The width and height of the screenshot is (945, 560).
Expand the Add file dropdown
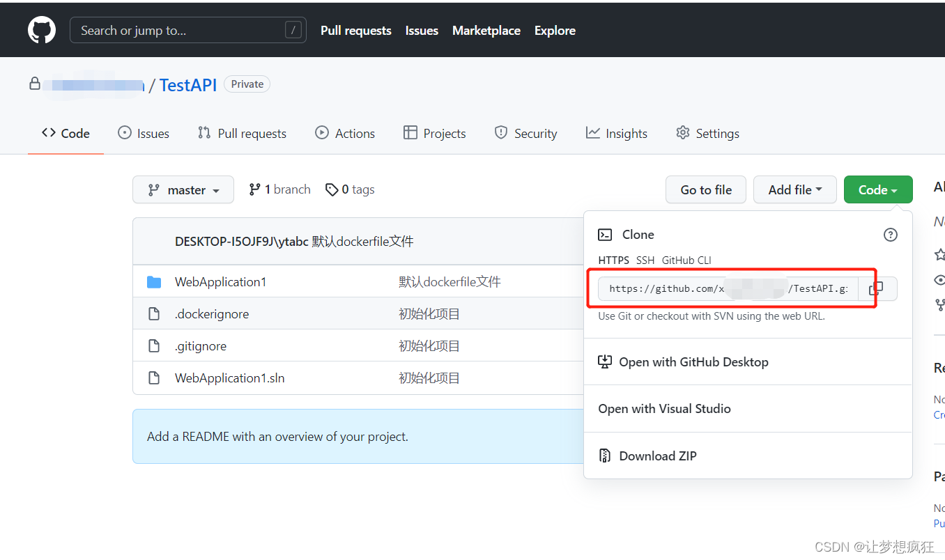point(795,189)
